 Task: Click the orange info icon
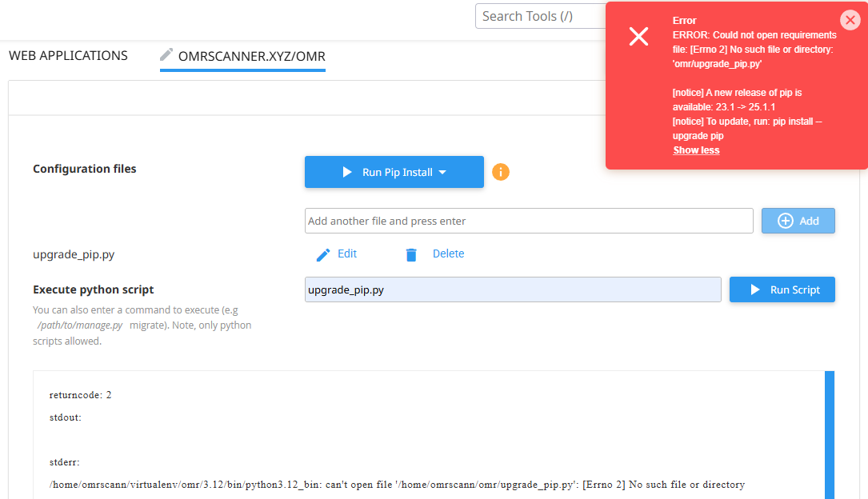coord(501,172)
